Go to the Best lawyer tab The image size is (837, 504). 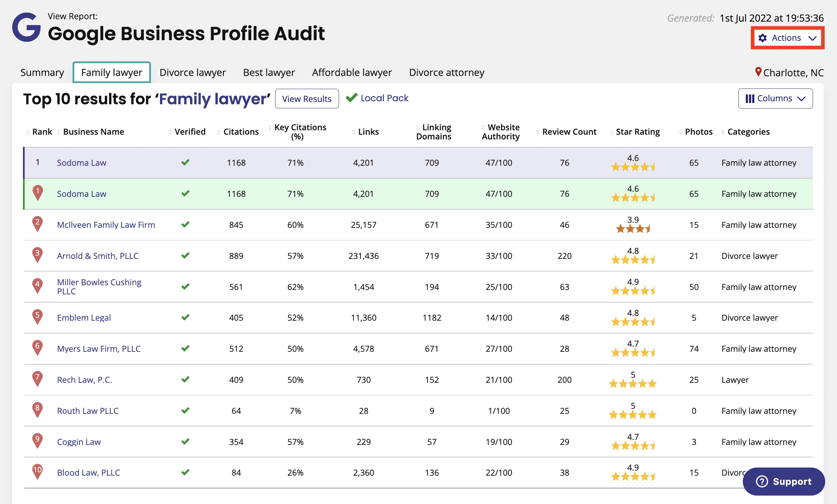tap(269, 72)
